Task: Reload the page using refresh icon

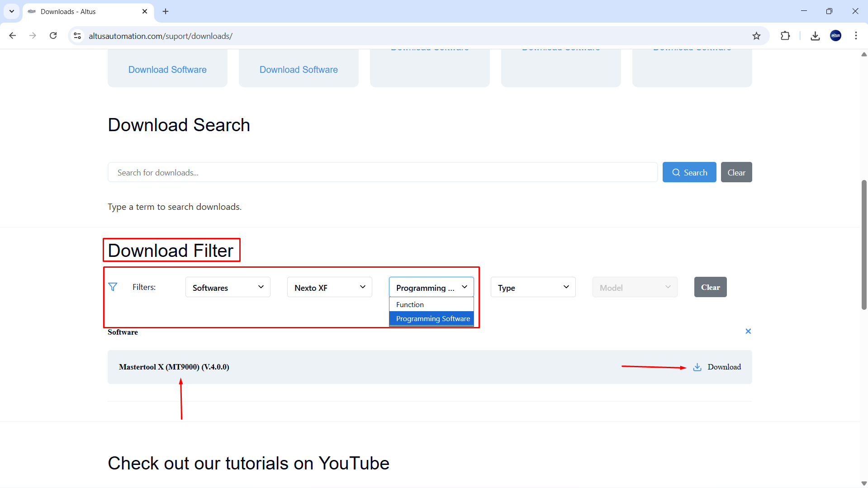Action: 53,36
